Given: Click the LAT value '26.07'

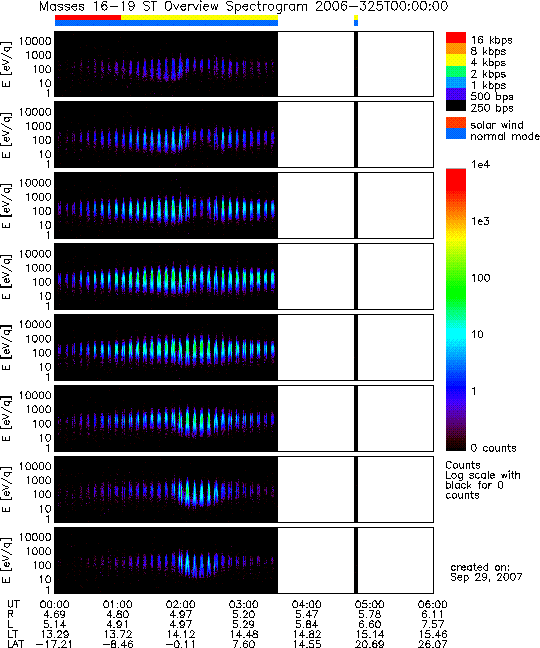Looking at the screenshot, I should point(433,644).
